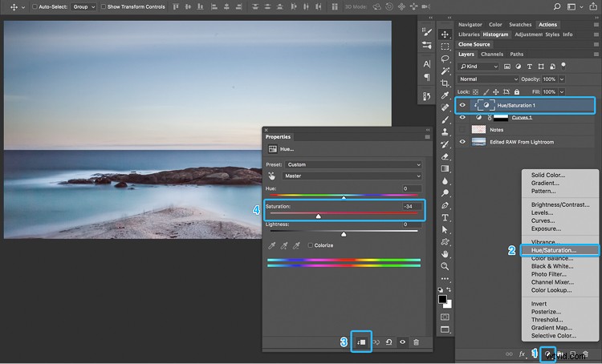This screenshot has width=602, height=364.
Task: Choose Black & White from menu
Action: [552, 266]
